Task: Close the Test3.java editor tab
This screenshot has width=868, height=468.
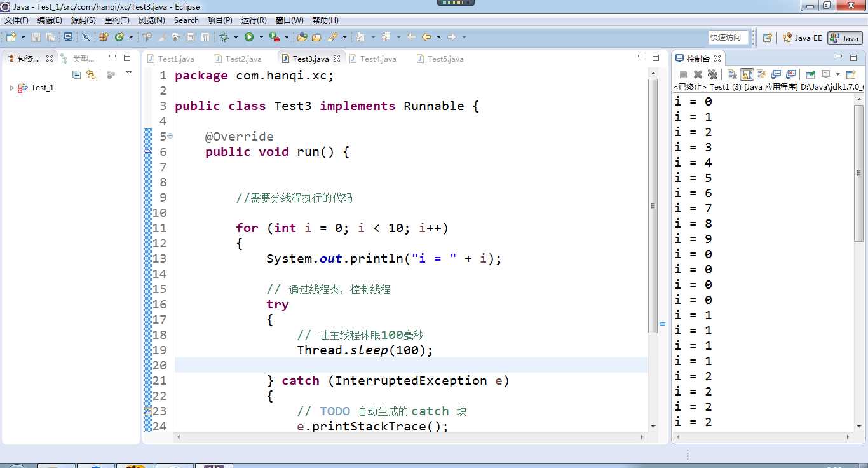Action: pyautogui.click(x=337, y=59)
